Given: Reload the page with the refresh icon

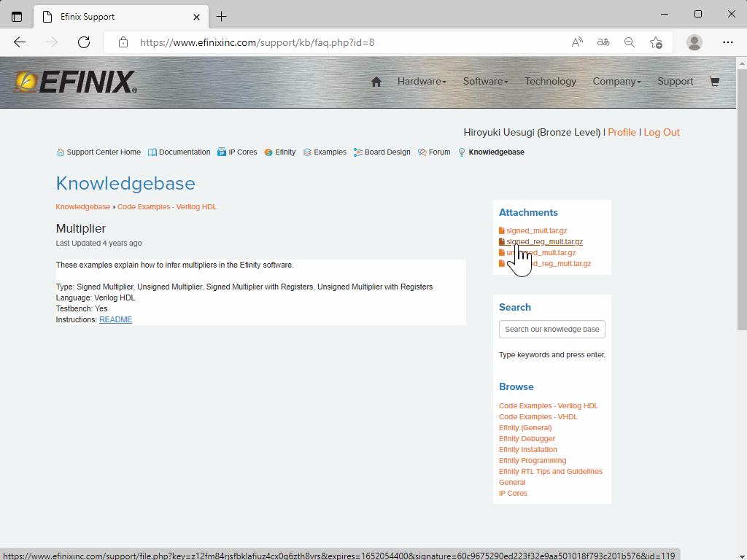Looking at the screenshot, I should pos(84,42).
